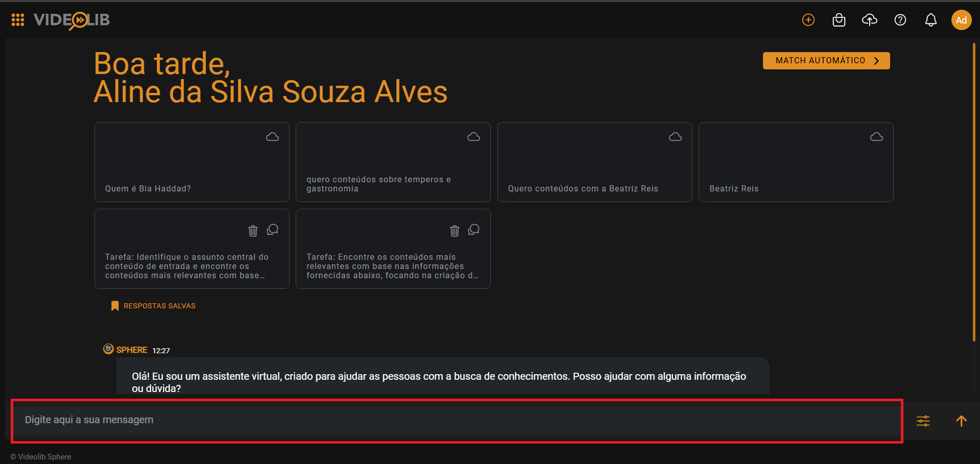Viewport: 980px width, 464px height.
Task: Open the 'Ad' user avatar menu
Action: tap(961, 20)
